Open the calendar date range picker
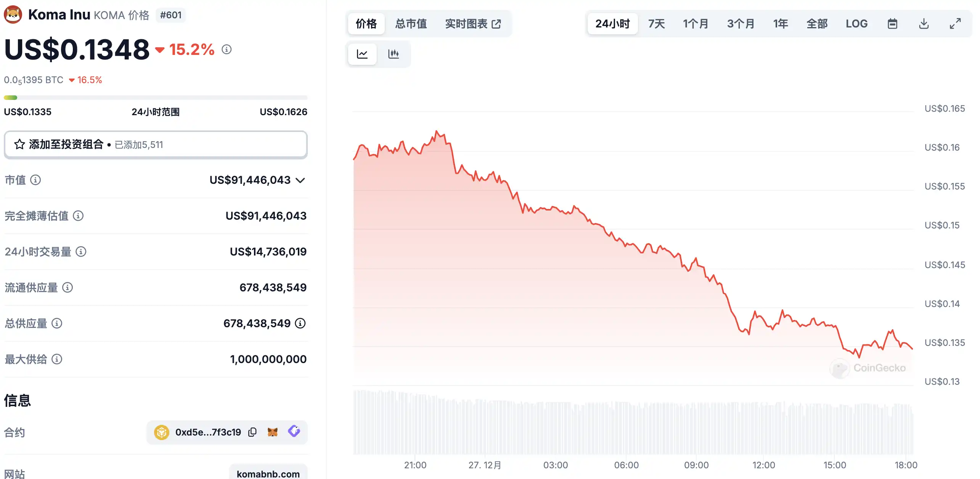980x479 pixels. coord(892,24)
